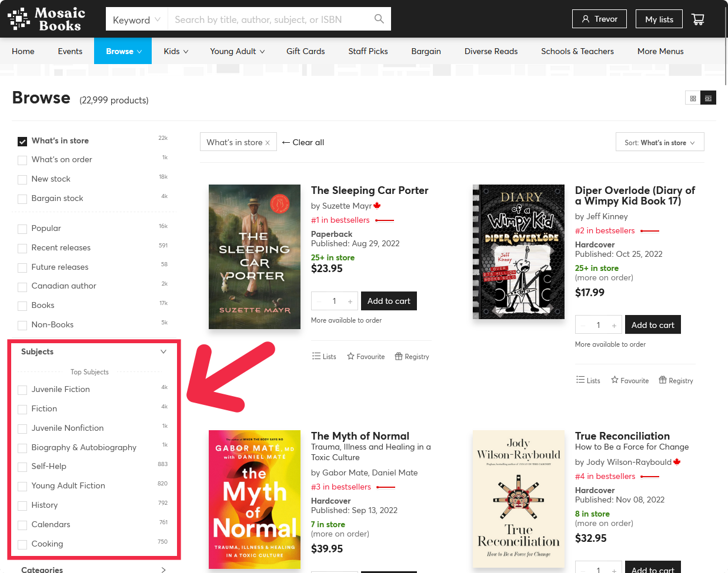Open the shopping cart icon
Screen dimensions: 728x573
(x=698, y=19)
